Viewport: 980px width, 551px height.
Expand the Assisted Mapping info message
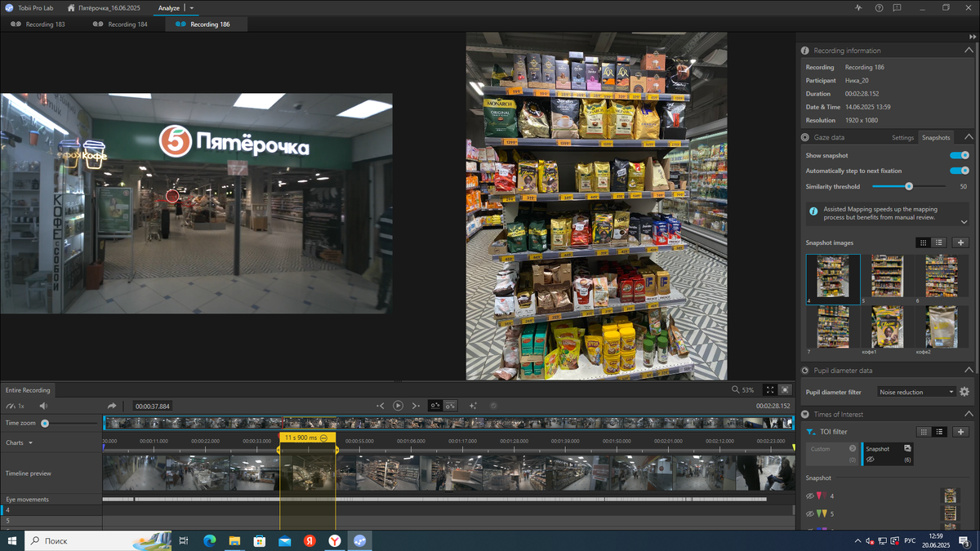[x=964, y=222]
